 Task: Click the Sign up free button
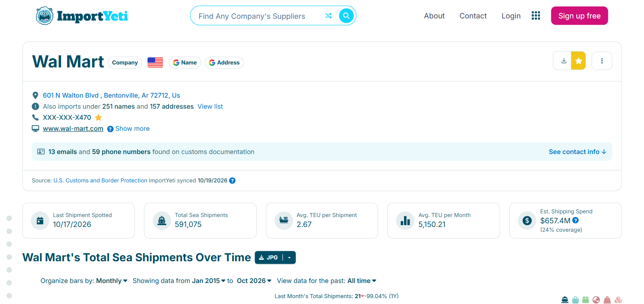(579, 16)
